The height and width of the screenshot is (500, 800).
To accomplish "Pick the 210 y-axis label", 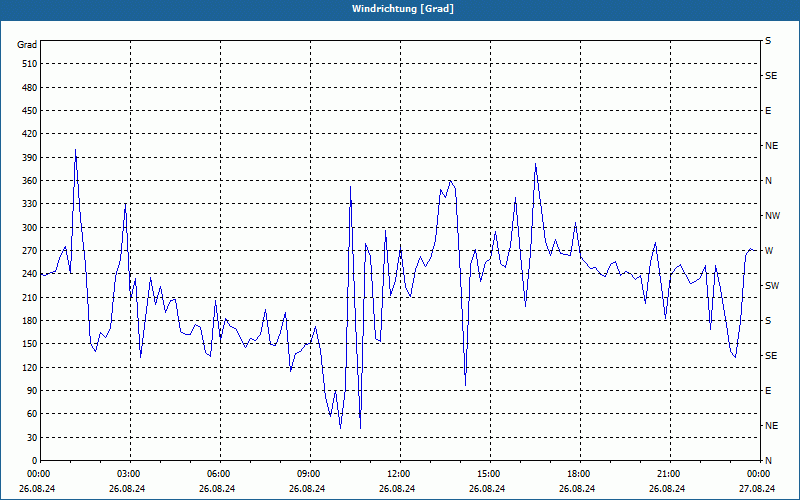I will (30, 297).
